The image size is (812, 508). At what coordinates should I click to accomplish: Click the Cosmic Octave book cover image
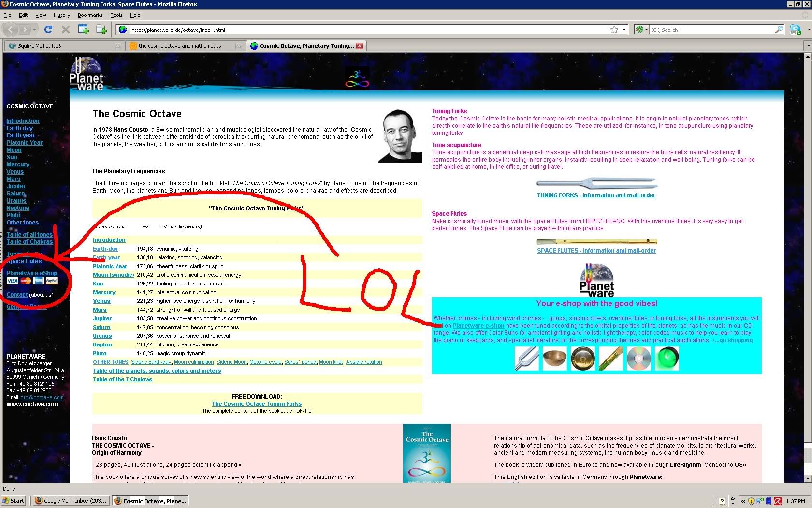click(x=427, y=453)
